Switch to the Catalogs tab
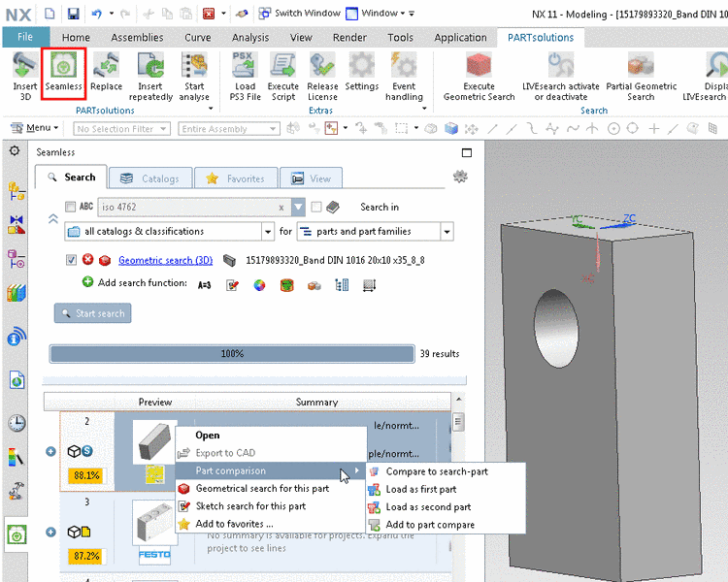Image resolution: width=728 pixels, height=582 pixels. 149,178
